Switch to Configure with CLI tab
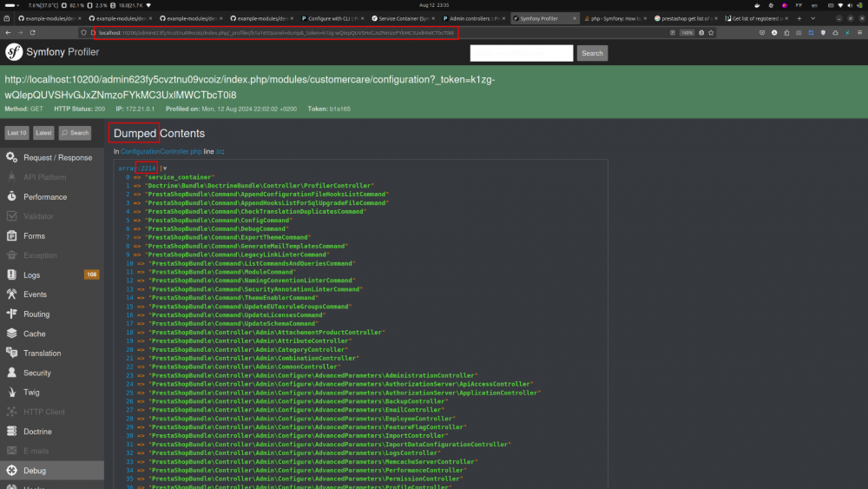Viewport: 868px width, 489px height. (x=332, y=18)
